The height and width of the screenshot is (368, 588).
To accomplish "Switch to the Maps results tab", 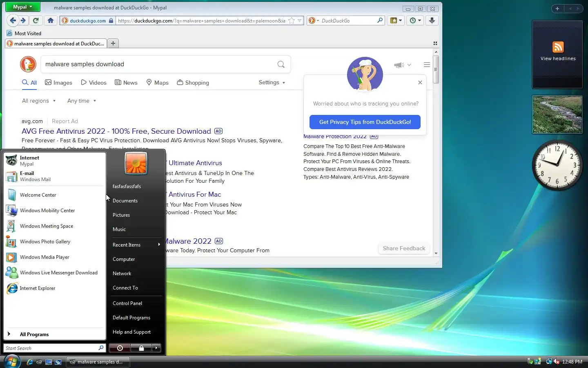I will coord(157,83).
